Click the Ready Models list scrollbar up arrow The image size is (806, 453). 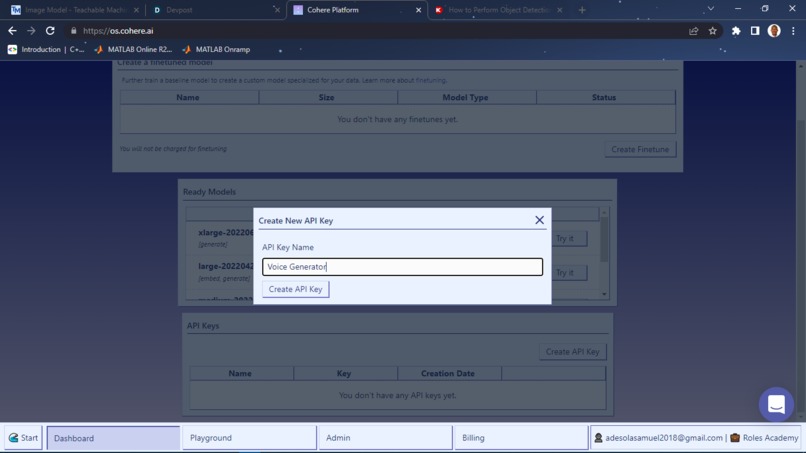[604, 212]
